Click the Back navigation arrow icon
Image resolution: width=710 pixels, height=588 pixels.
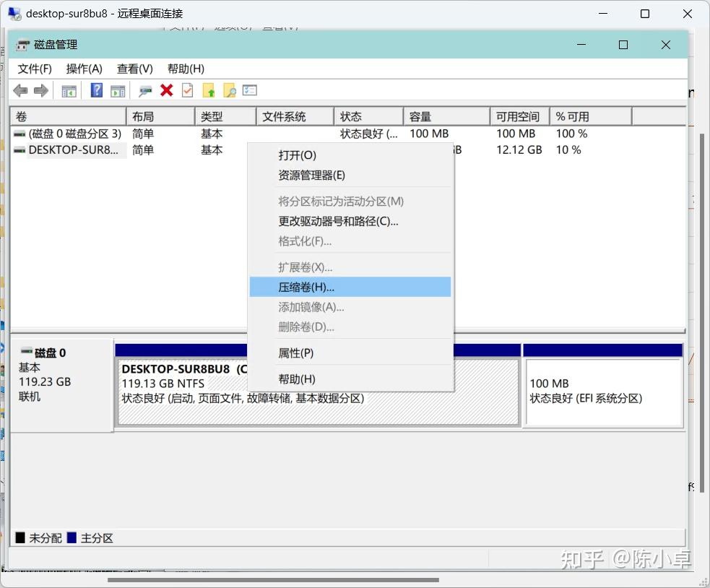[20, 90]
